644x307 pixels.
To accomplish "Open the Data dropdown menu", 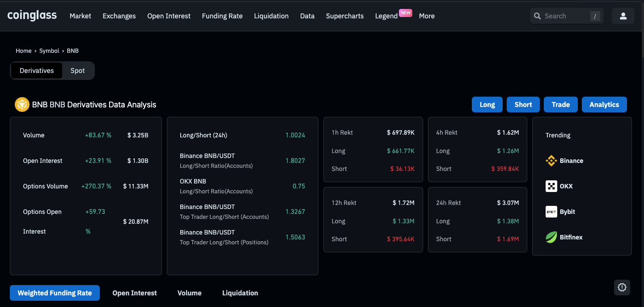I will [307, 16].
